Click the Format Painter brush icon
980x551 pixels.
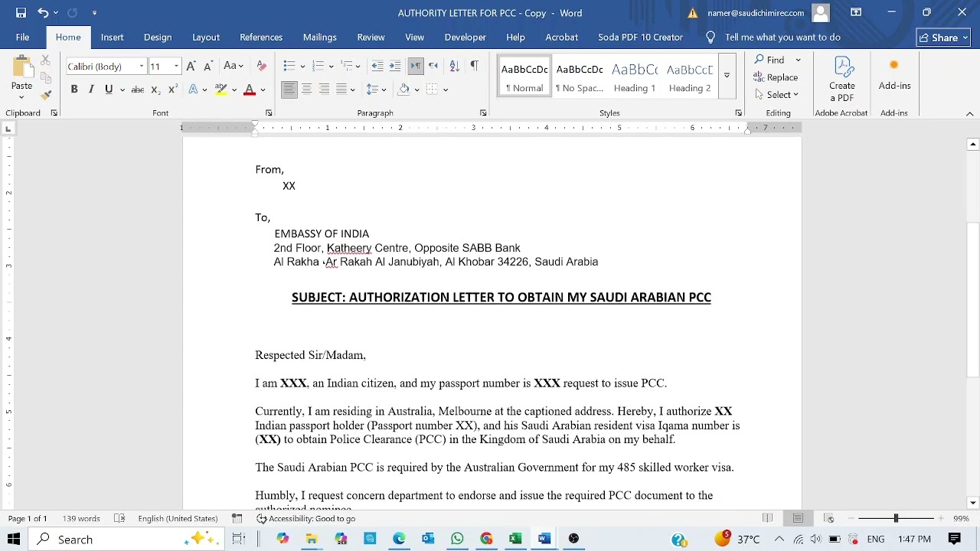tap(46, 95)
